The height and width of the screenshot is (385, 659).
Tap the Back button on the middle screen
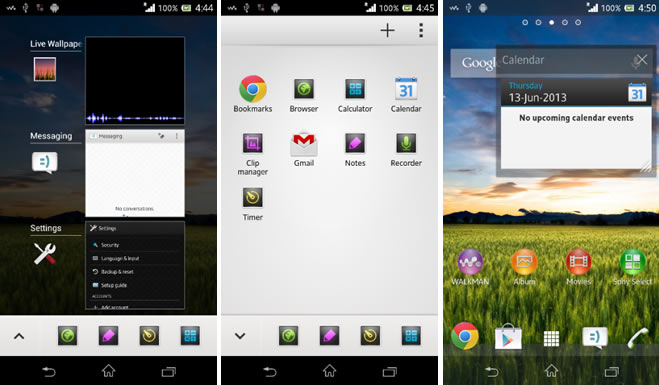click(x=270, y=372)
